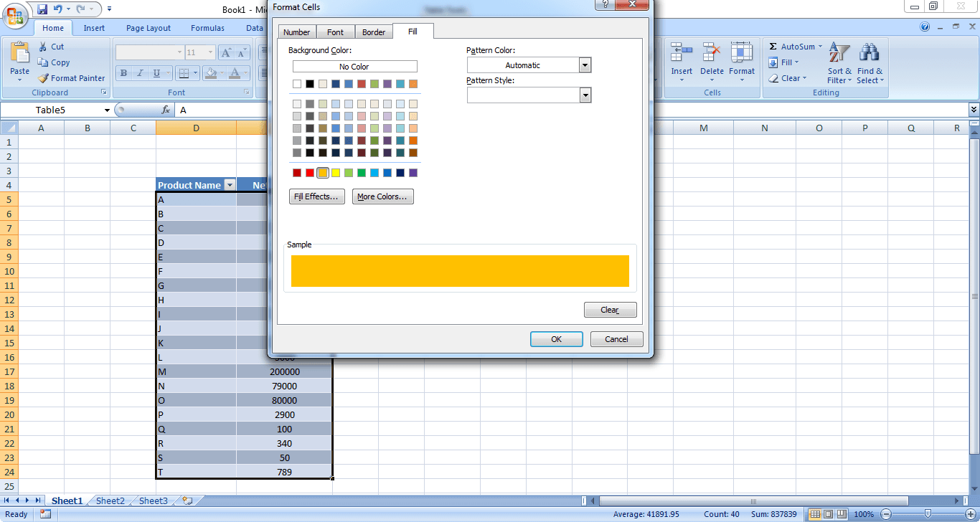Click the Insert Worksheet tab icon
Viewport: 980px width, 522px height.
click(x=187, y=501)
